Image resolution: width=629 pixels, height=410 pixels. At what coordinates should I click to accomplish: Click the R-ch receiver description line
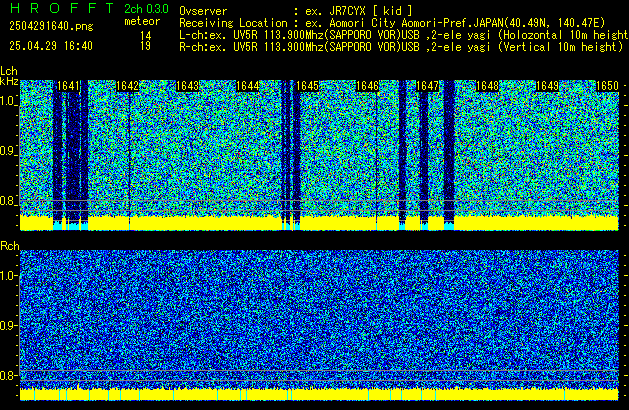(401, 47)
